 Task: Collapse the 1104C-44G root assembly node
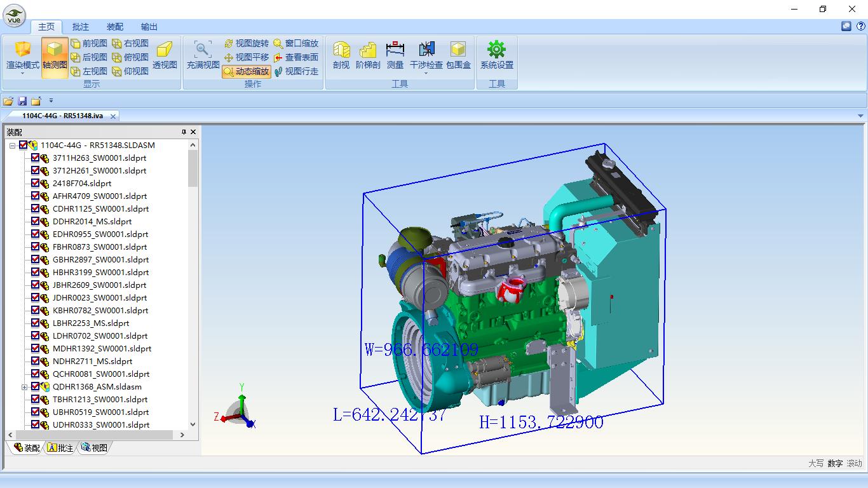[12, 146]
